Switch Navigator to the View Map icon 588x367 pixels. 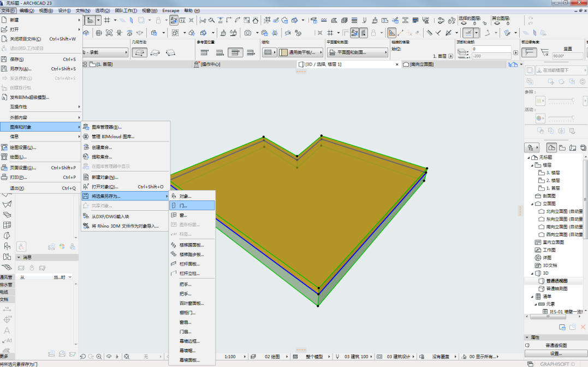click(562, 147)
